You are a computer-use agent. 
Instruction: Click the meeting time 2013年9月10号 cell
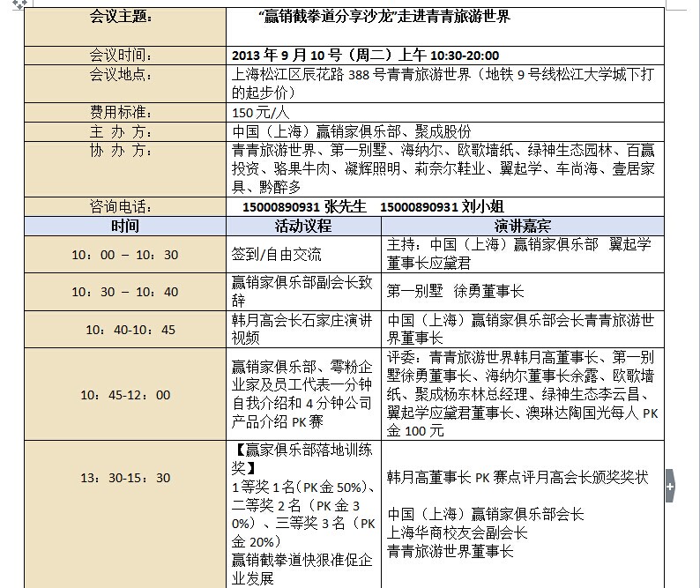tap(364, 55)
